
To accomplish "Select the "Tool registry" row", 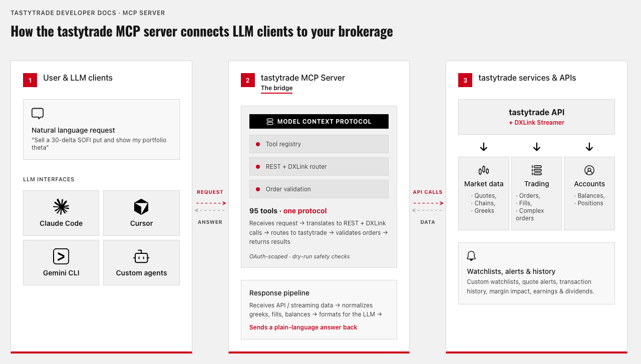I will click(x=318, y=144).
